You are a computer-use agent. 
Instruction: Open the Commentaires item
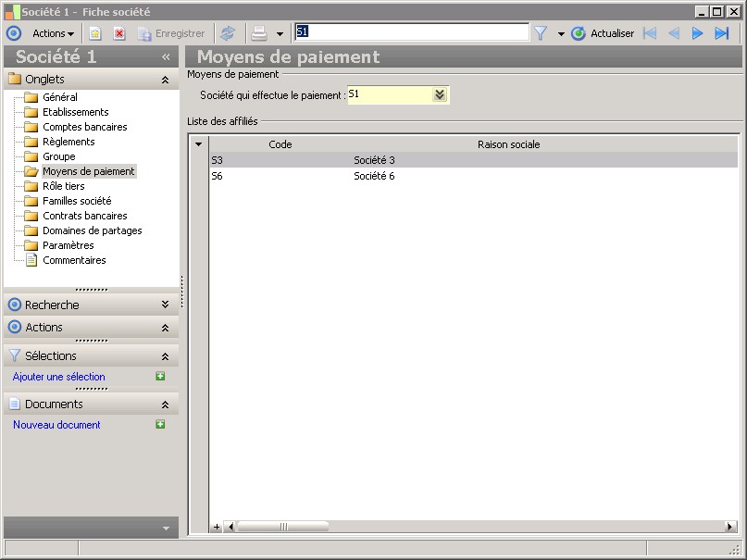74,259
